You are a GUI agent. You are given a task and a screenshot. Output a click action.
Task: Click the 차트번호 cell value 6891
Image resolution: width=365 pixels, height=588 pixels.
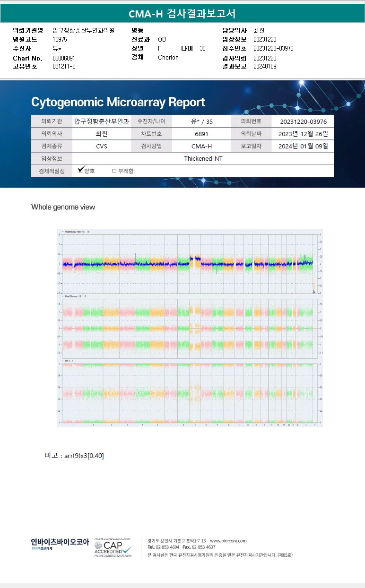pyautogui.click(x=202, y=134)
